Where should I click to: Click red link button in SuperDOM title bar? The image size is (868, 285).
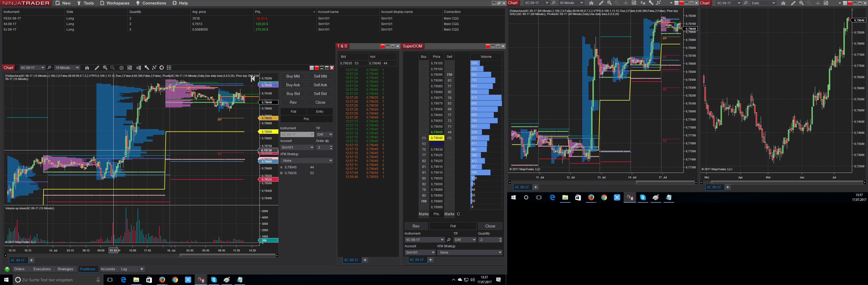(x=488, y=46)
